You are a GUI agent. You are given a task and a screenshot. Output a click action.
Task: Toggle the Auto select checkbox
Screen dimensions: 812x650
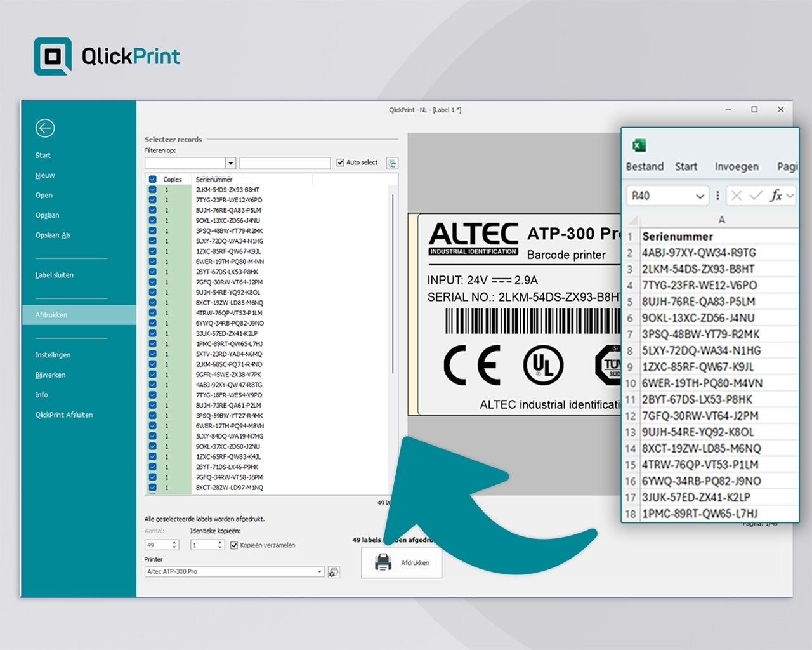pyautogui.click(x=341, y=162)
